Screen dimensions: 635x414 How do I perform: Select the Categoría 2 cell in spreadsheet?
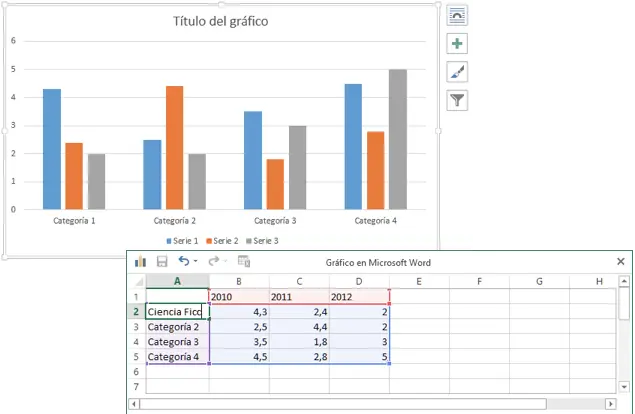tap(177, 327)
